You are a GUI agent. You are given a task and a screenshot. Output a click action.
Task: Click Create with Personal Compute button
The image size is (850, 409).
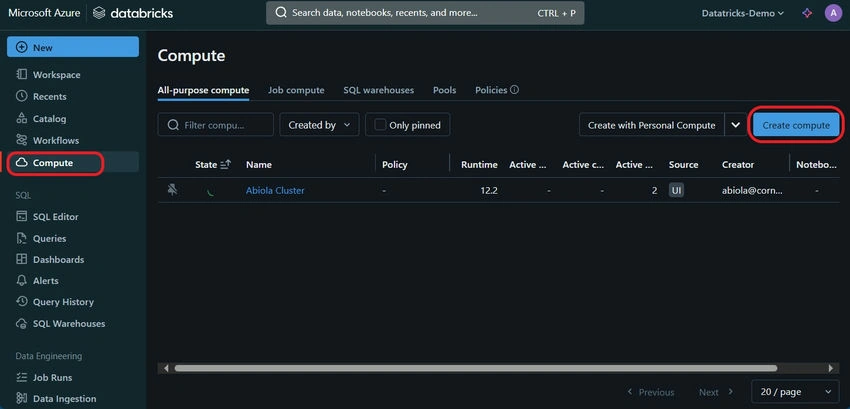pyautogui.click(x=652, y=125)
